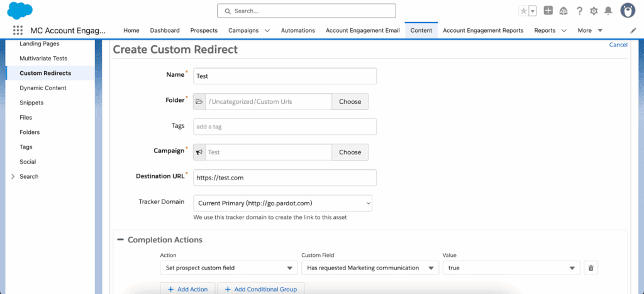The image size is (644, 294).
Task: Click the pencil icon to edit navigation
Action: coord(633,30)
